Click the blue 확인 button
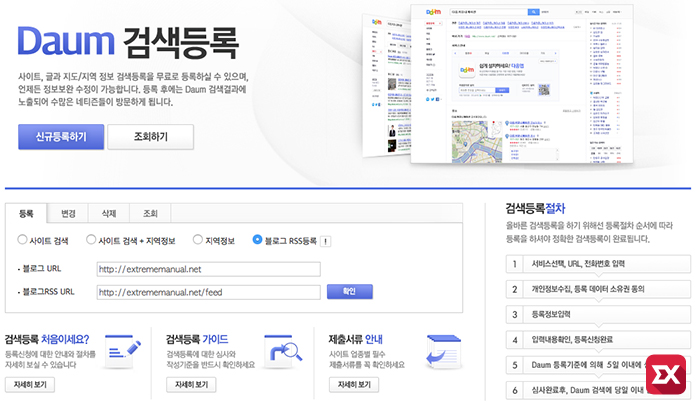The image size is (696, 405). [x=350, y=292]
